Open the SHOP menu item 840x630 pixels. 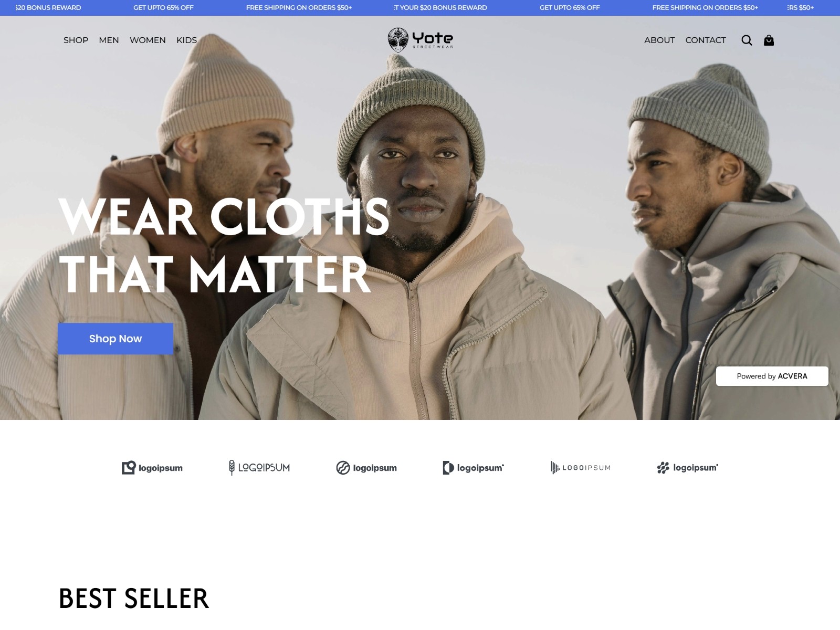tap(76, 40)
